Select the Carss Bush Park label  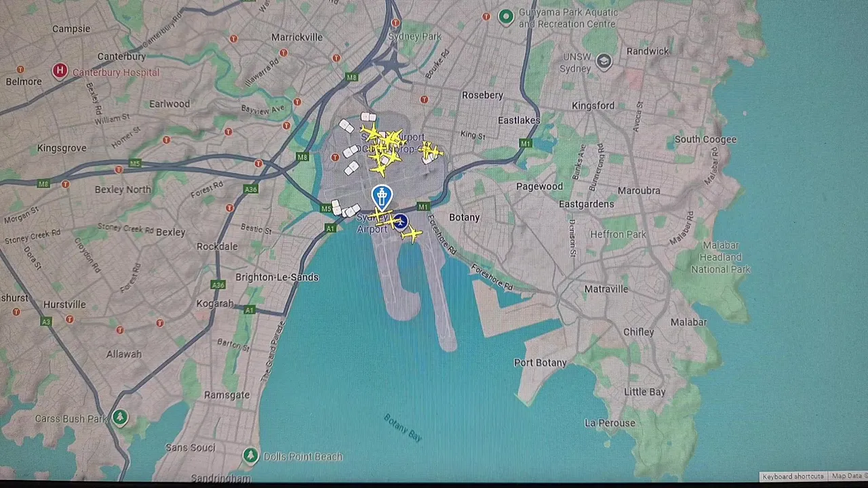coord(71,418)
